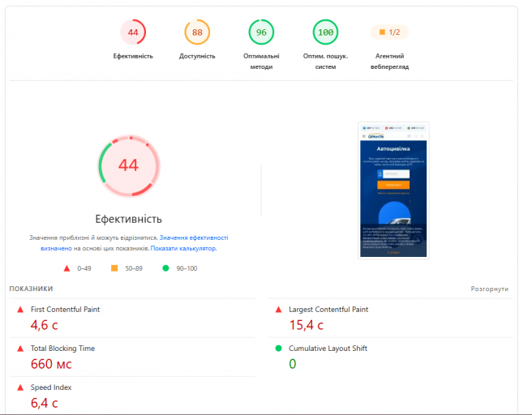
Task: Expand metrics with Розгорнути
Action: pyautogui.click(x=490, y=289)
